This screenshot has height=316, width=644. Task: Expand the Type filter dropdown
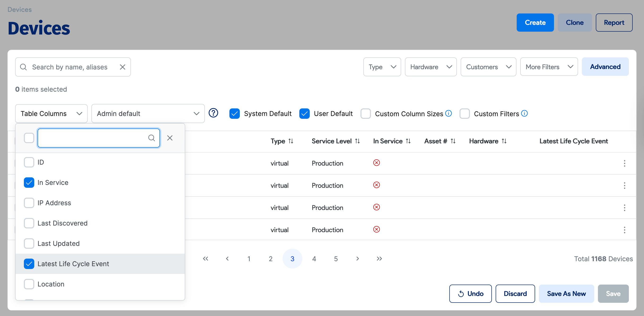pos(382,67)
